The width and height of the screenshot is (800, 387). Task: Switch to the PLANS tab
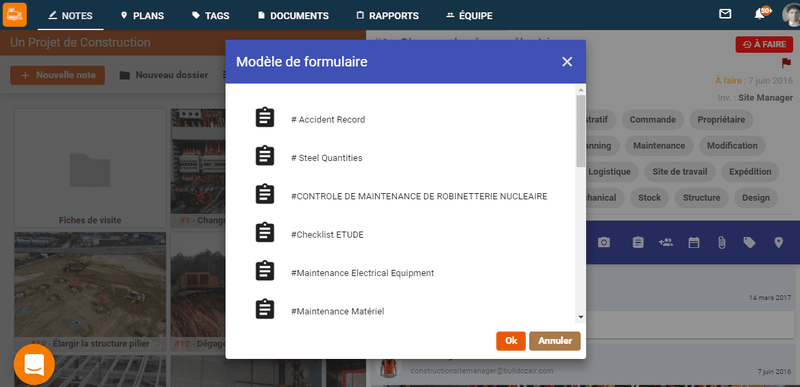point(142,15)
